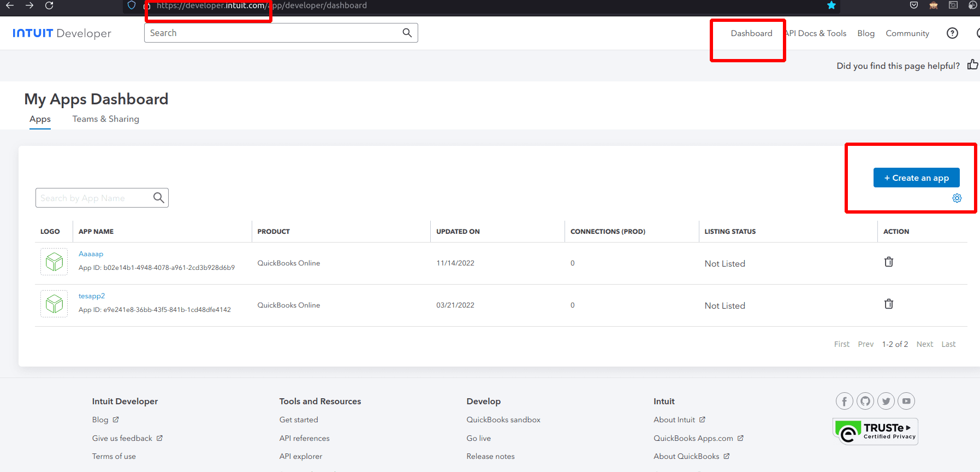Click the Aaaaap app logo cube

click(54, 262)
